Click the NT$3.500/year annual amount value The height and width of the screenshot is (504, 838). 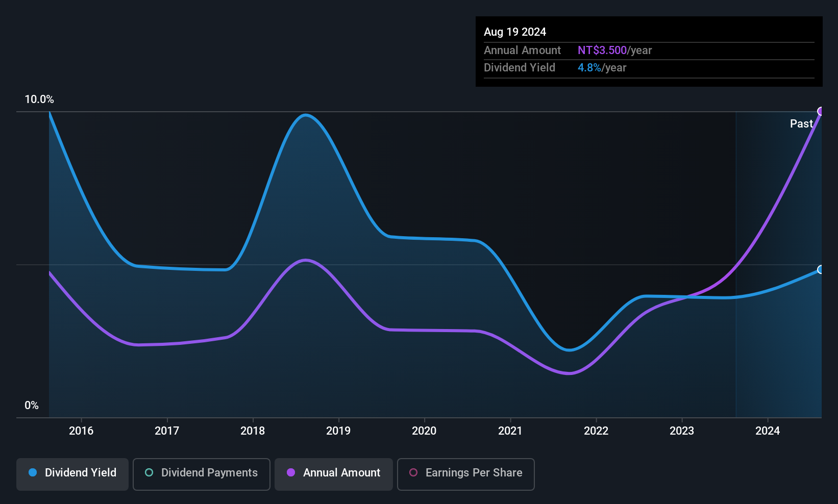614,50
